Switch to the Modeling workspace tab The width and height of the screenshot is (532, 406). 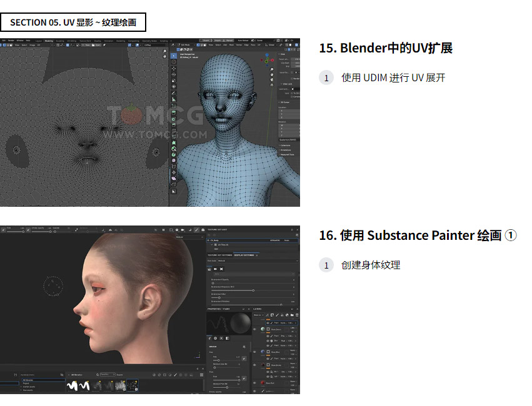click(49, 41)
